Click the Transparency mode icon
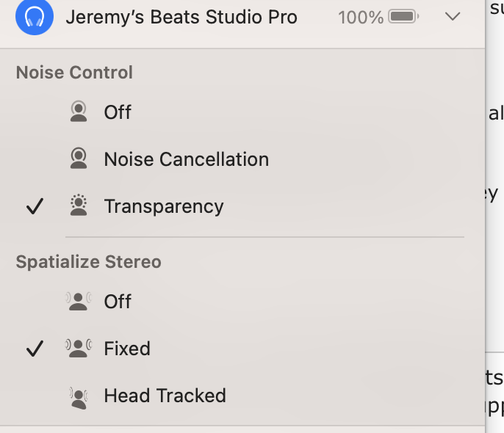504x433 pixels. 78,206
